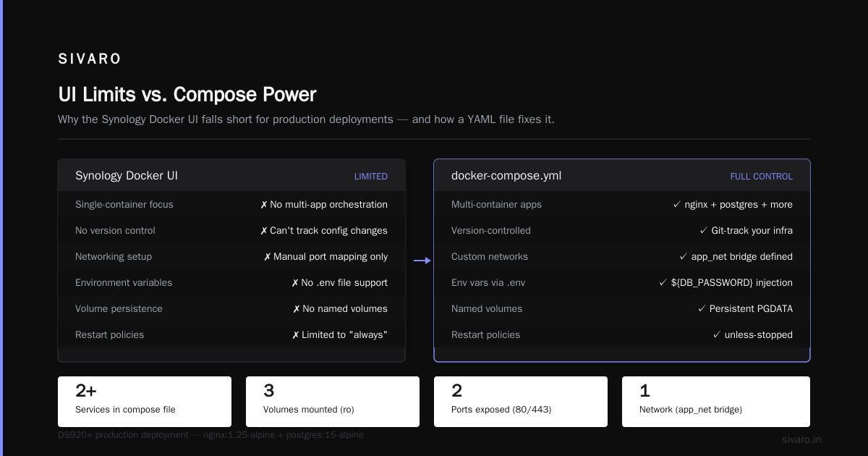The image size is (868, 456).
Task: Click '✗ Limited to "always"' value
Action: (339, 335)
